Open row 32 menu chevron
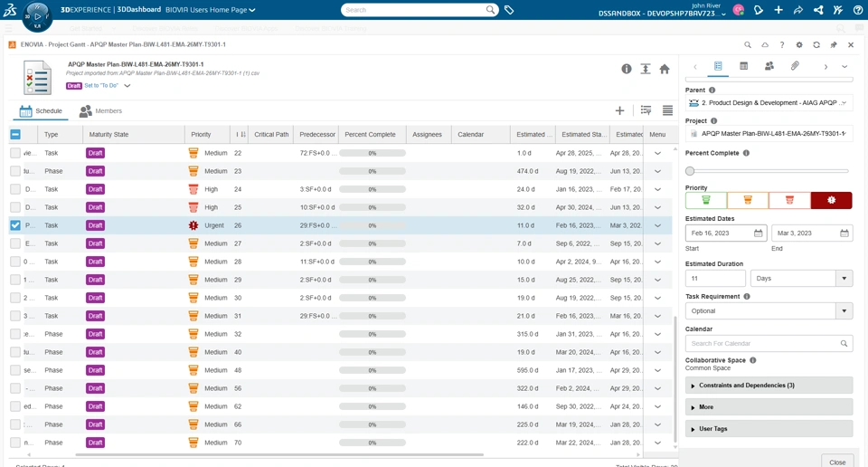The height and width of the screenshot is (467, 868). click(x=657, y=334)
